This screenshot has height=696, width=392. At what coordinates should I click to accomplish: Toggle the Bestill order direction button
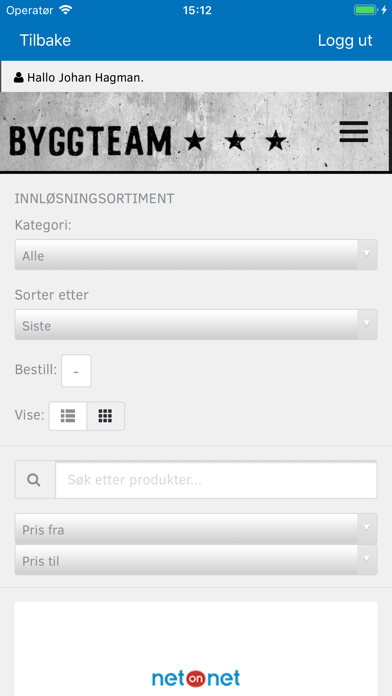point(76,371)
